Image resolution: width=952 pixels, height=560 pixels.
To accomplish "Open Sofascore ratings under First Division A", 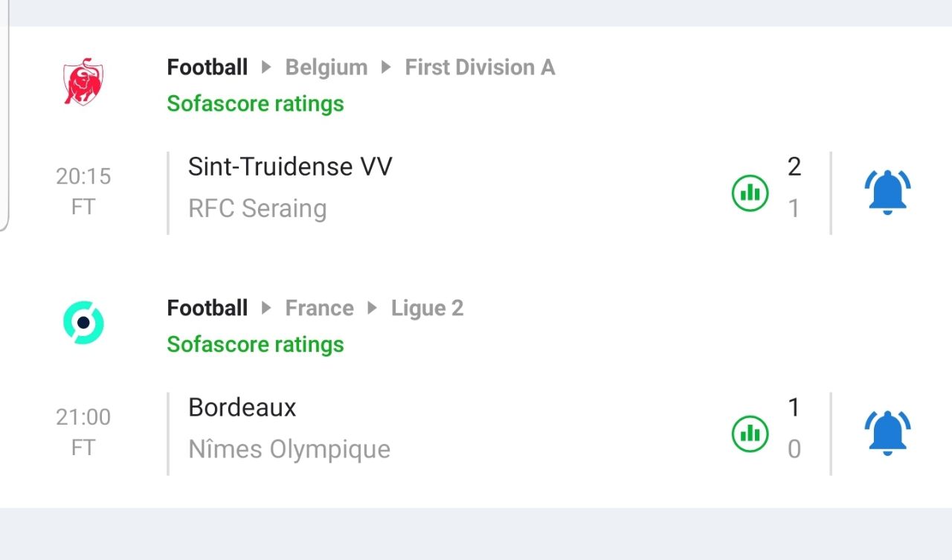I will point(255,103).
